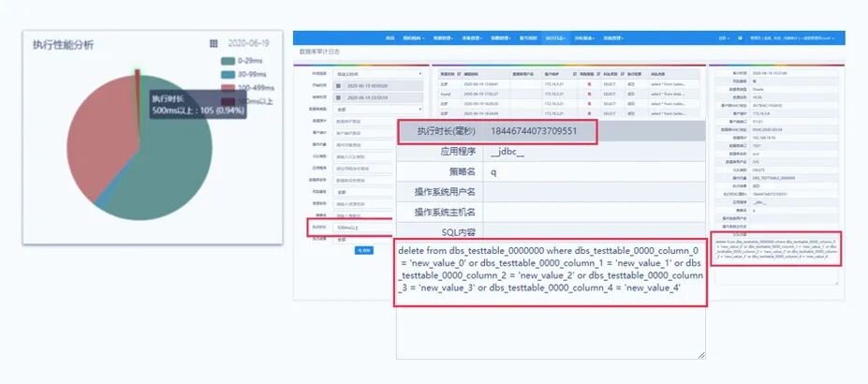
Task: Click the 数据库审计日志 page heading
Action: coord(319,52)
